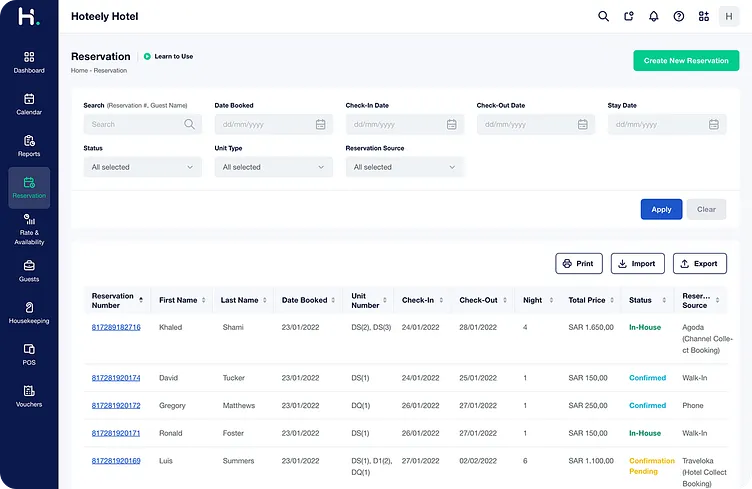Sort by Last Name column
This screenshot has width=752, height=489.
click(x=265, y=300)
